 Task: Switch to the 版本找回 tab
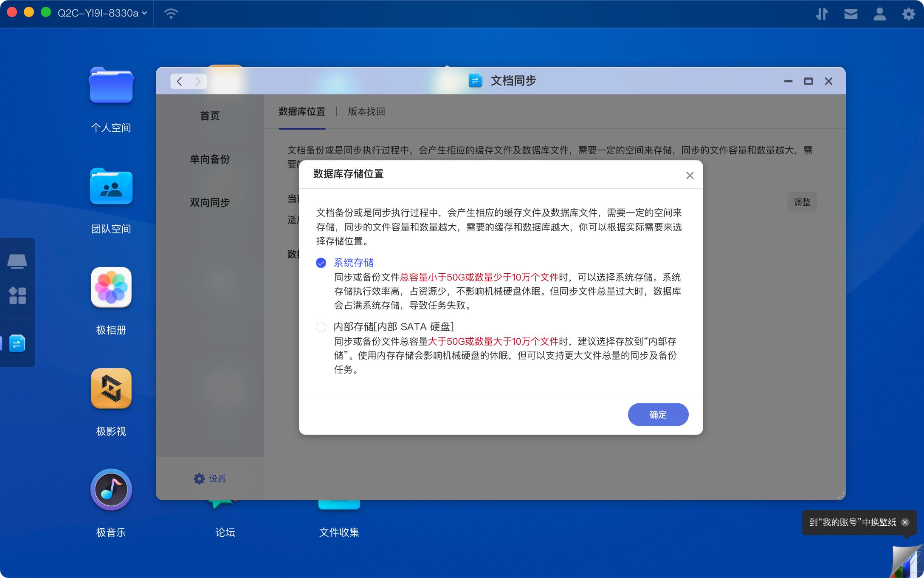tap(366, 111)
